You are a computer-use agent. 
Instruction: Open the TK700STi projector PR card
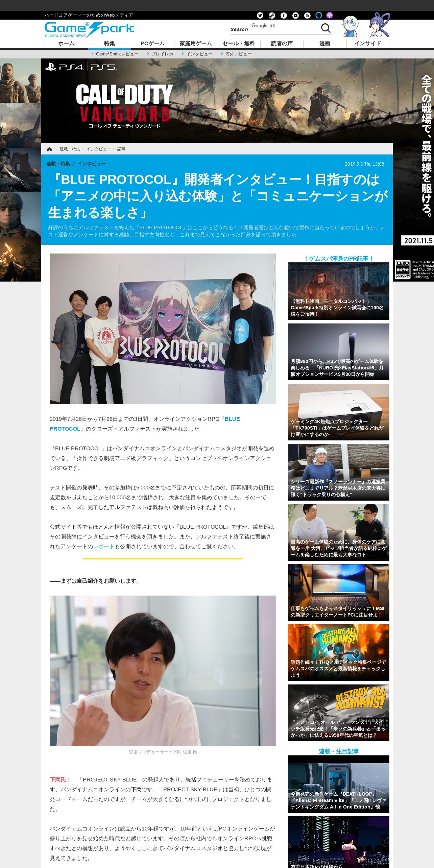(338, 412)
